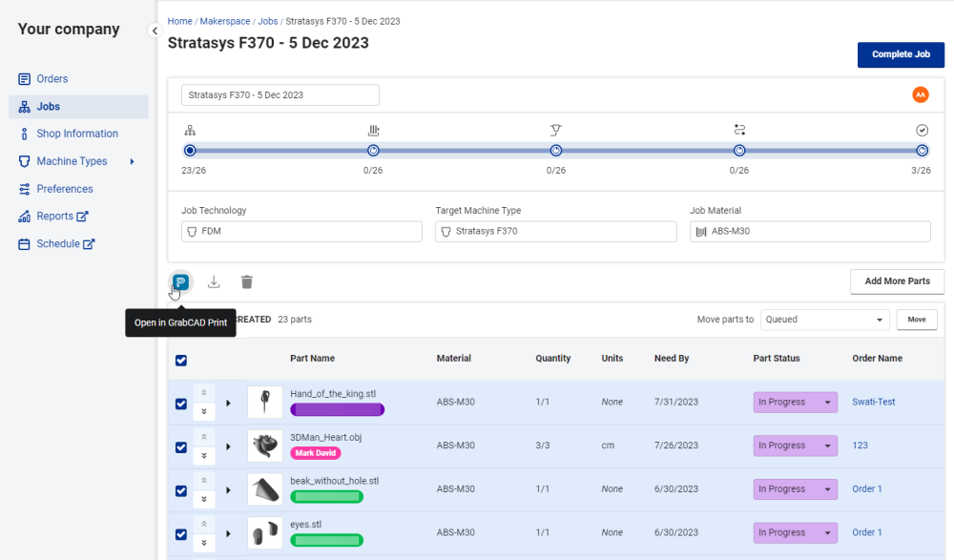Collapse the sidebar with the chevron button
The image size is (954, 560).
(x=155, y=31)
